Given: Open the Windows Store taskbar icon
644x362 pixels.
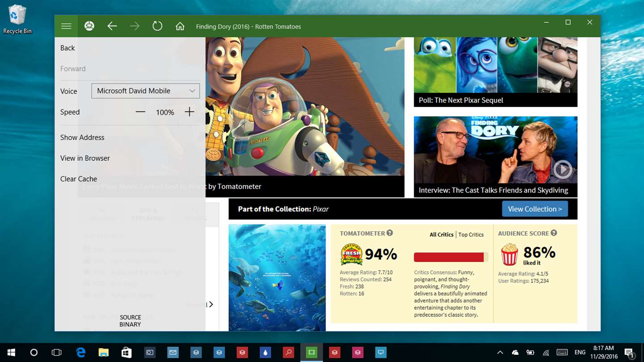Looking at the screenshot, I should coord(127,353).
